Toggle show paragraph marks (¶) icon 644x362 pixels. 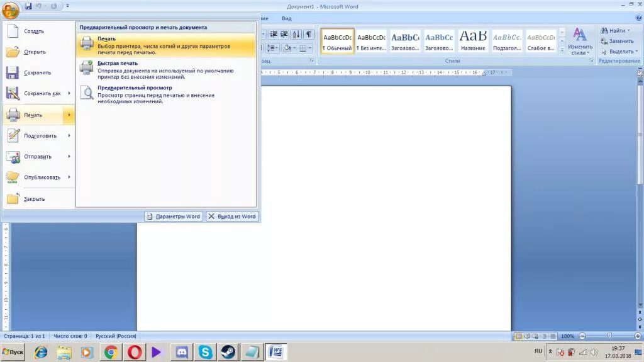(309, 35)
